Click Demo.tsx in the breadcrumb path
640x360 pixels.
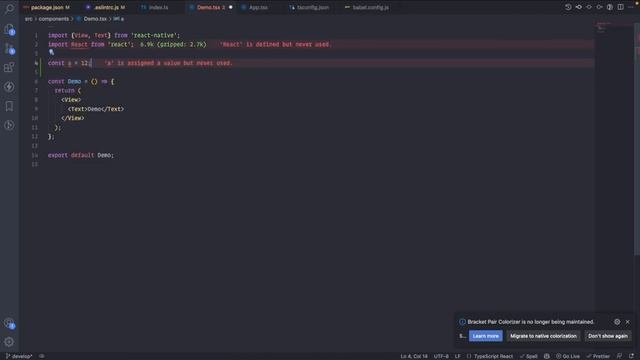[95, 19]
